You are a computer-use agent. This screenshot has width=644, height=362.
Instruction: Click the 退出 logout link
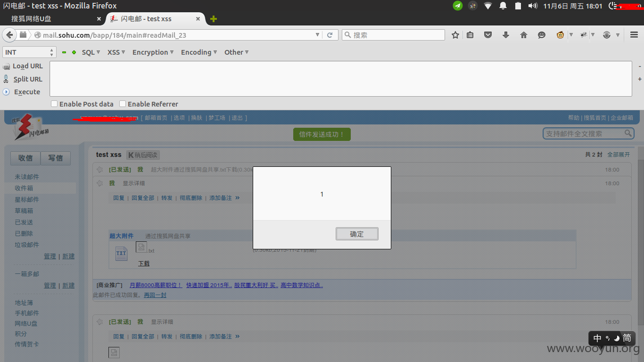tap(237, 118)
